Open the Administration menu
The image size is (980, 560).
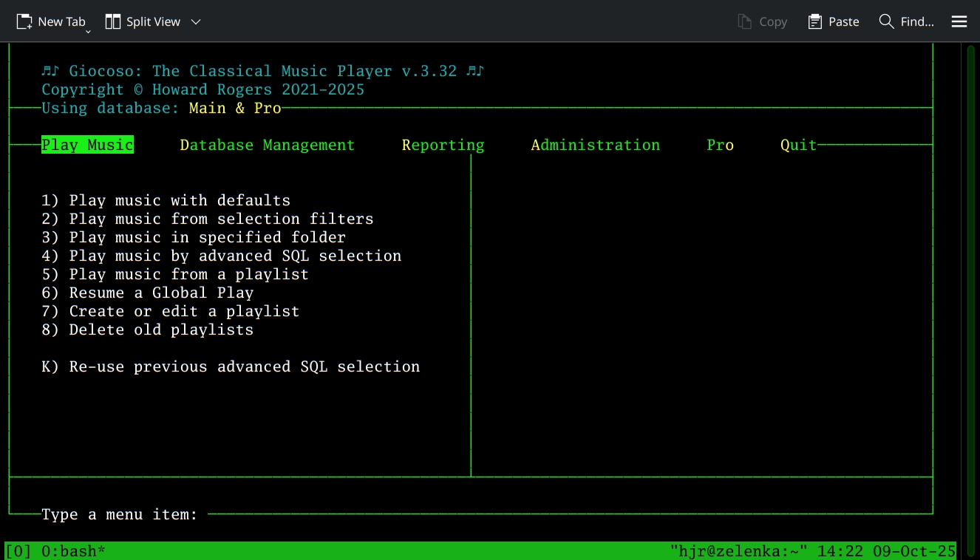coord(595,145)
